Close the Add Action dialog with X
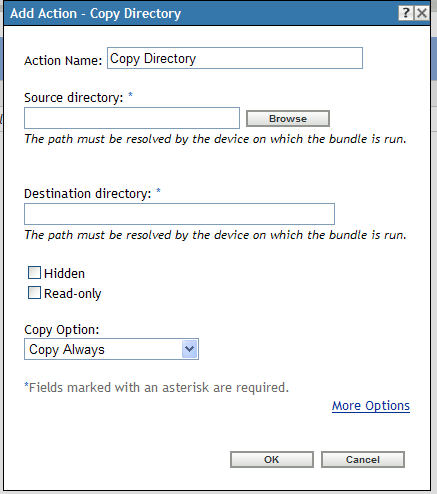The height and width of the screenshot is (494, 437). 422,13
